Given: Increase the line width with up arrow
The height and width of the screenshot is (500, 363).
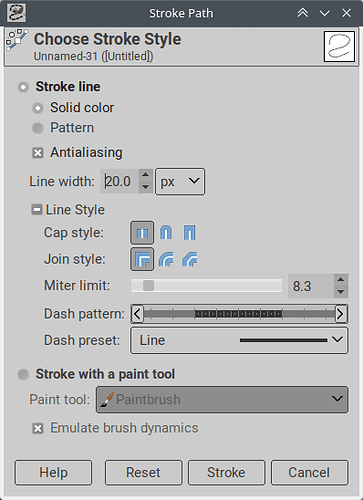Looking at the screenshot, I should point(145,175).
